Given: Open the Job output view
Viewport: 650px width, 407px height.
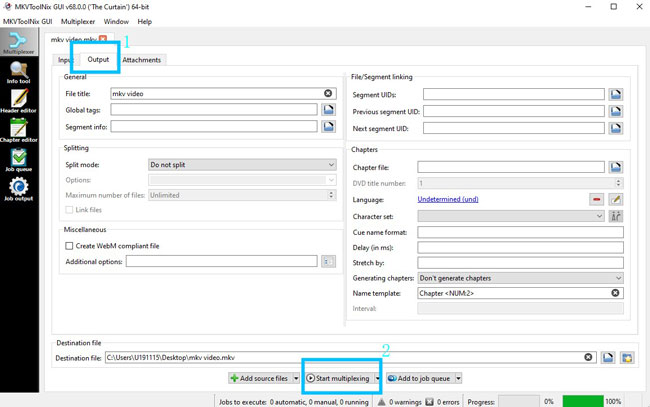Looking at the screenshot, I should [19, 189].
